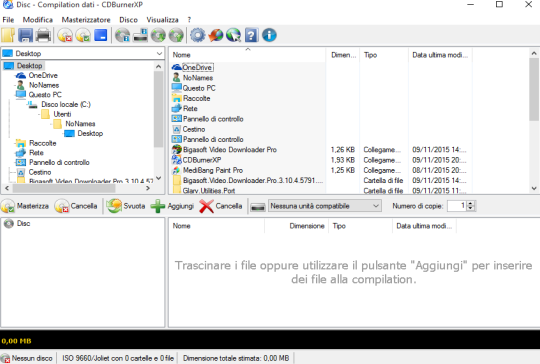Open a compilation with the folder icon
Viewport: 540px width, 364px height.
[x=8, y=35]
